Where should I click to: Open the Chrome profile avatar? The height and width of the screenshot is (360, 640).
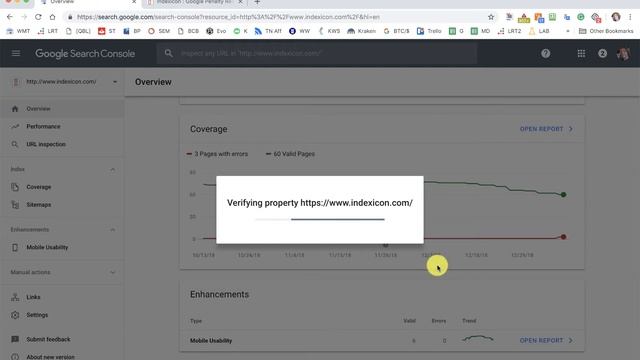pyautogui.click(x=616, y=17)
